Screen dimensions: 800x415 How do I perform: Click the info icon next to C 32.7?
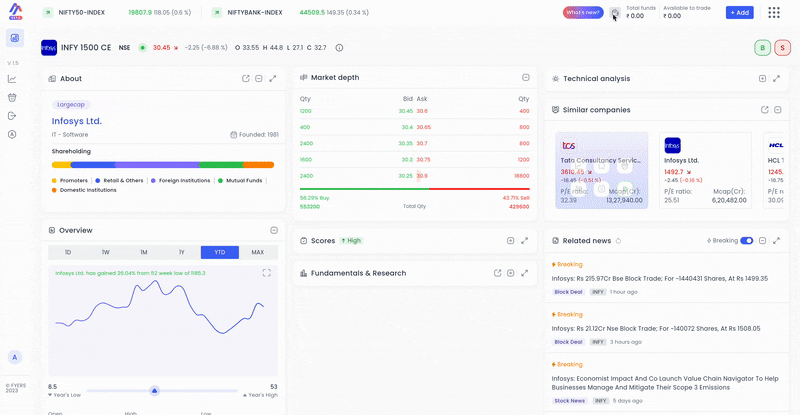tap(339, 47)
